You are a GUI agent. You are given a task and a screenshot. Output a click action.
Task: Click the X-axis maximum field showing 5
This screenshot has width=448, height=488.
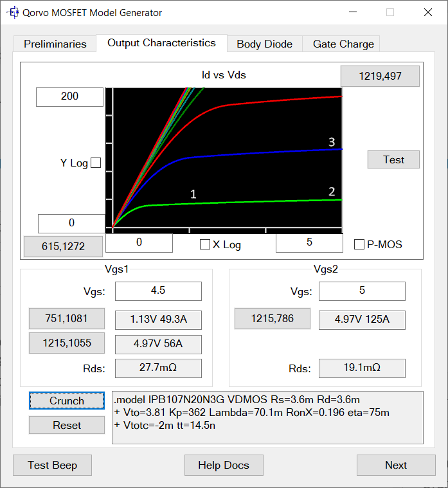pyautogui.click(x=309, y=242)
